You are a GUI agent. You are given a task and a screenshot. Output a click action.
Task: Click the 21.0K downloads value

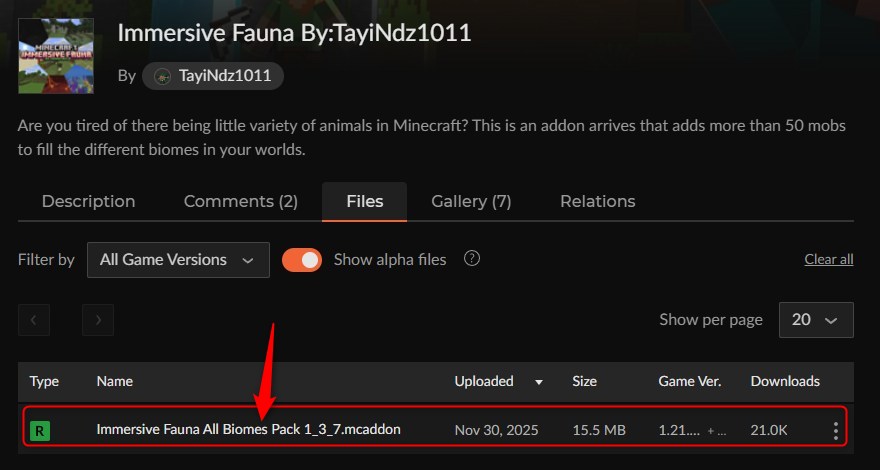point(769,431)
